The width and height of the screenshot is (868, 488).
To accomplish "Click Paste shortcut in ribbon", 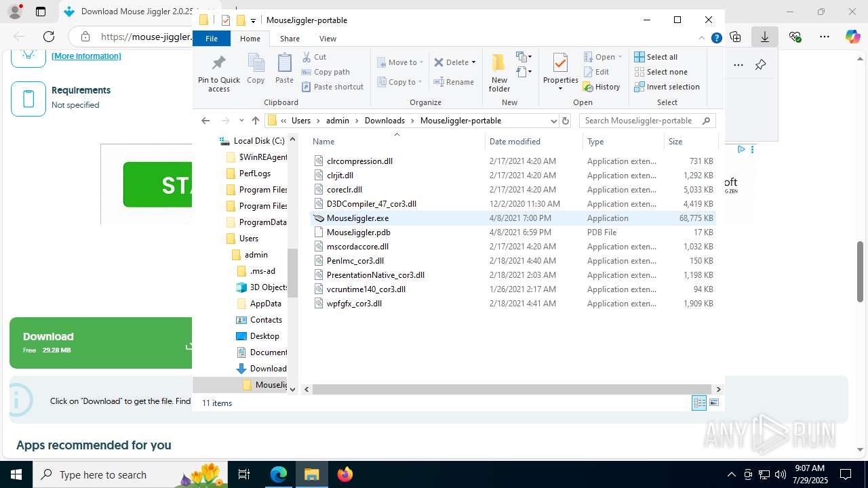I will click(332, 87).
